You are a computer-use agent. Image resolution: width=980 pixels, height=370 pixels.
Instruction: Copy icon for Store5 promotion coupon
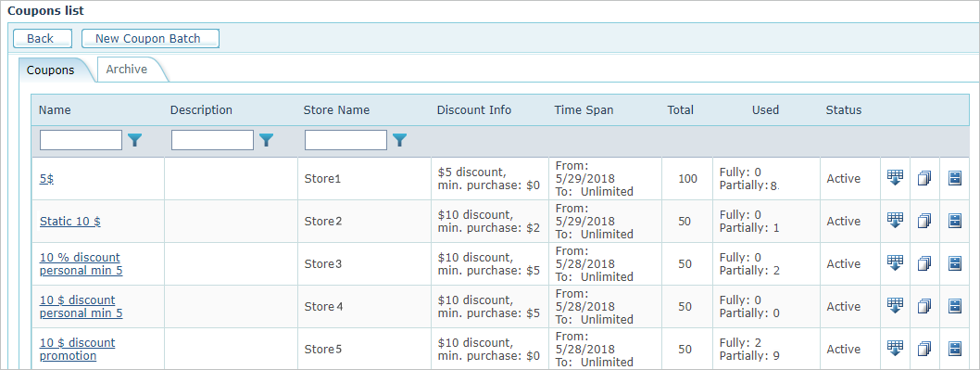(x=924, y=349)
